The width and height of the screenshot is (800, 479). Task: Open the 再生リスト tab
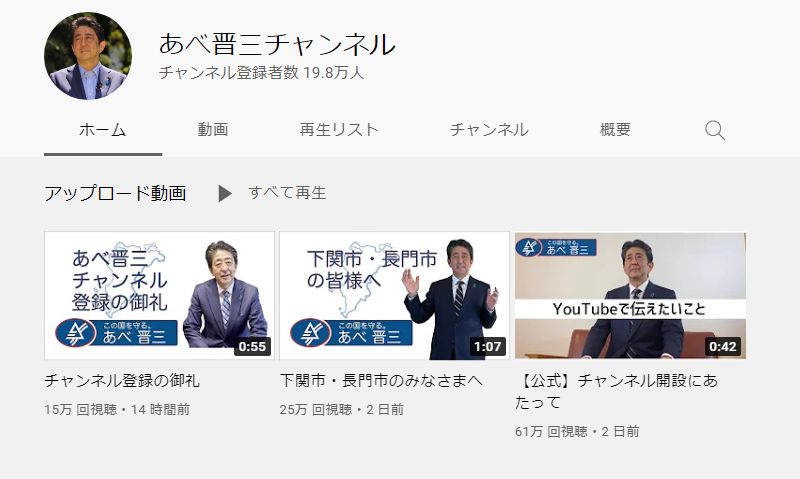(339, 130)
